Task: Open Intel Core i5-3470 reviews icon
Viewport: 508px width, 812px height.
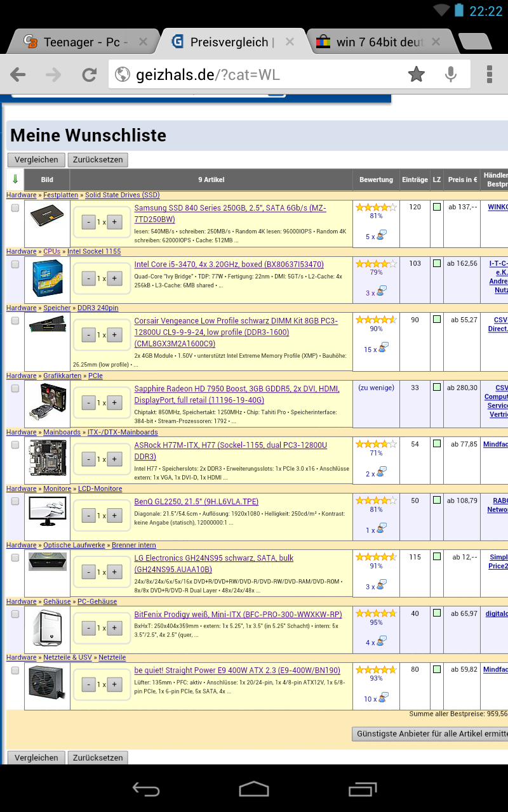Action: click(x=380, y=292)
